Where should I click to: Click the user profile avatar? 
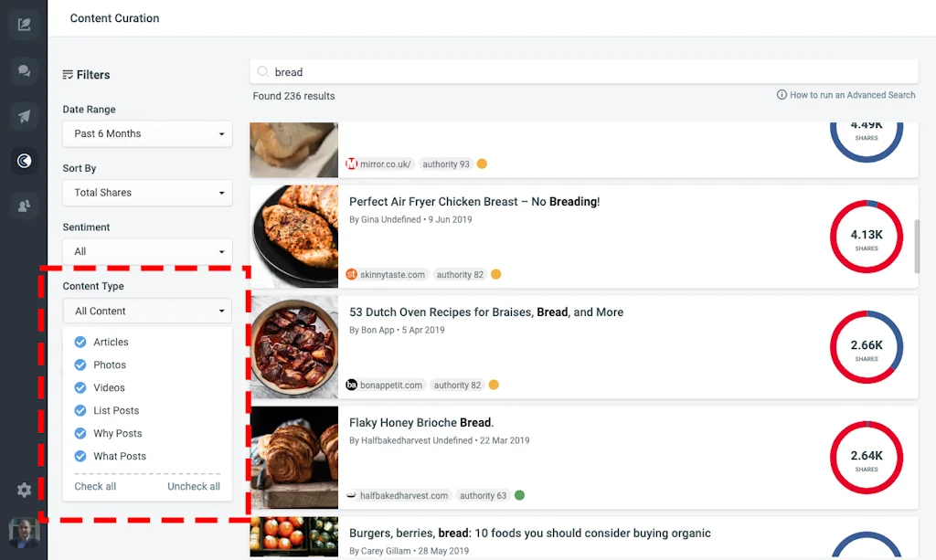tap(24, 534)
